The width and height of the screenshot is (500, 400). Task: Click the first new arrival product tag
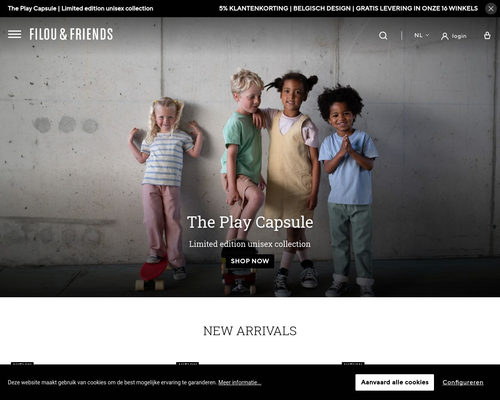pyautogui.click(x=22, y=363)
